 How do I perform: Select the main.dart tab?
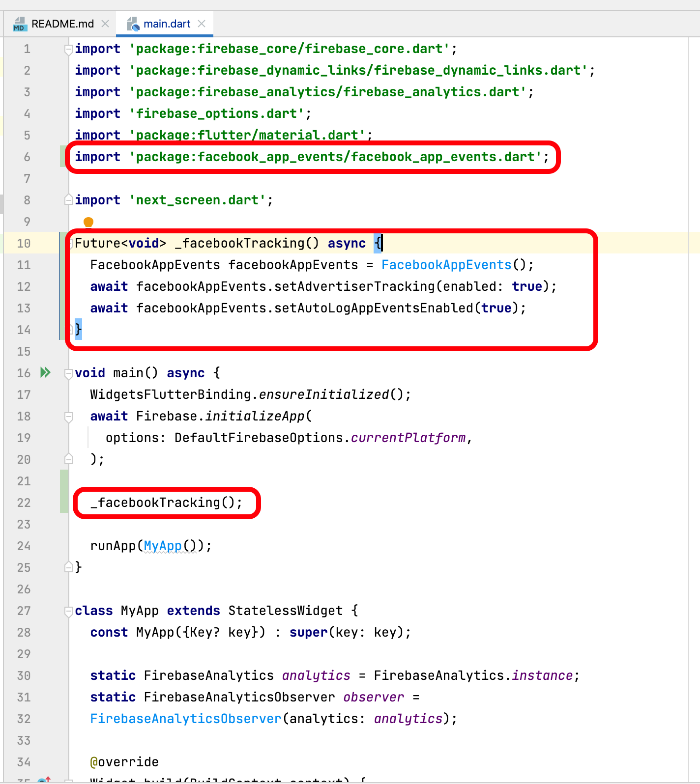point(166,24)
